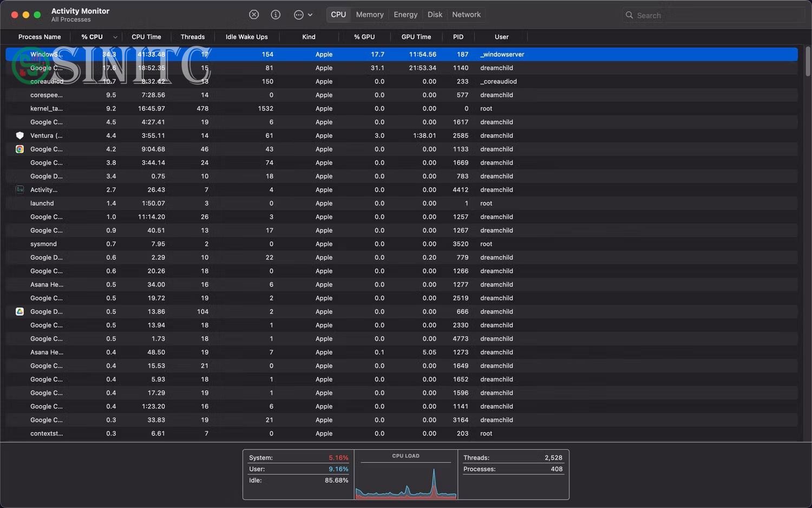Viewport: 812px width, 508px height.
Task: Click the User 9.16% value
Action: 338,469
